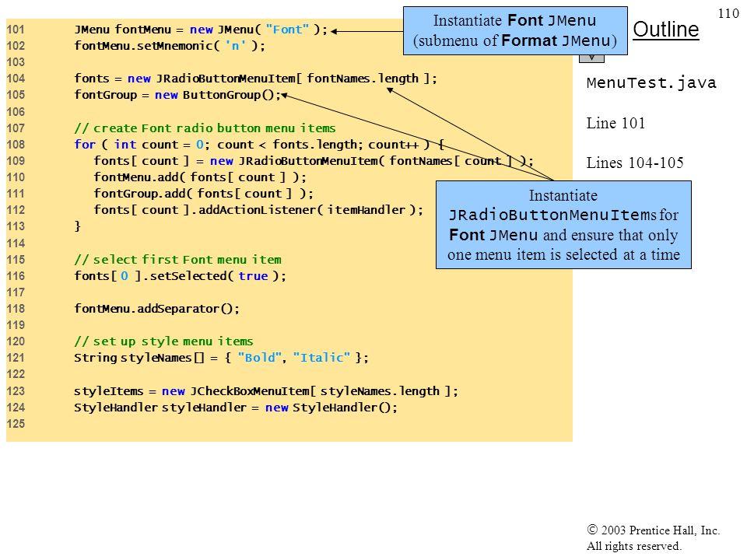This screenshot has height=560, width=747.
Task: Click line 'fonts[ count ].addActionListener( itemHandler );'
Action: 258,210
